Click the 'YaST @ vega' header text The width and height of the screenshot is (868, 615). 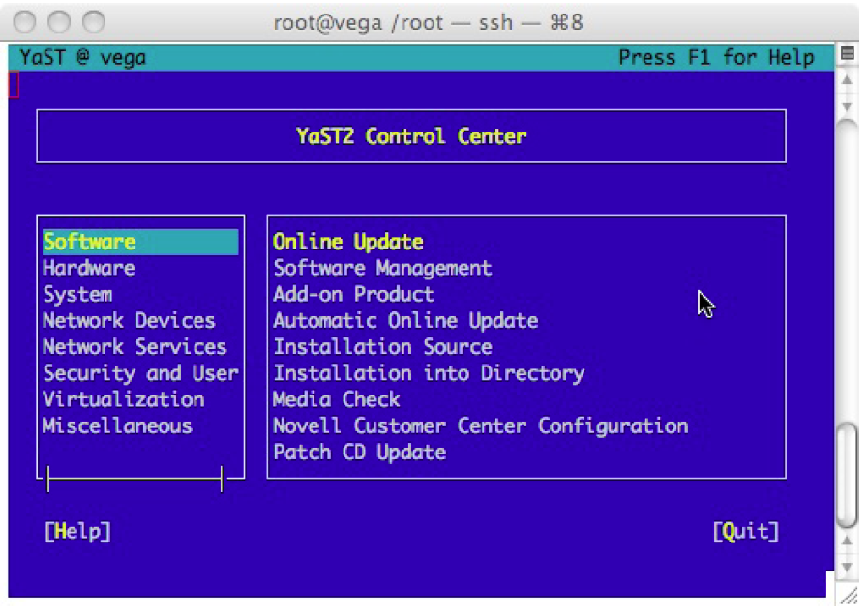83,57
